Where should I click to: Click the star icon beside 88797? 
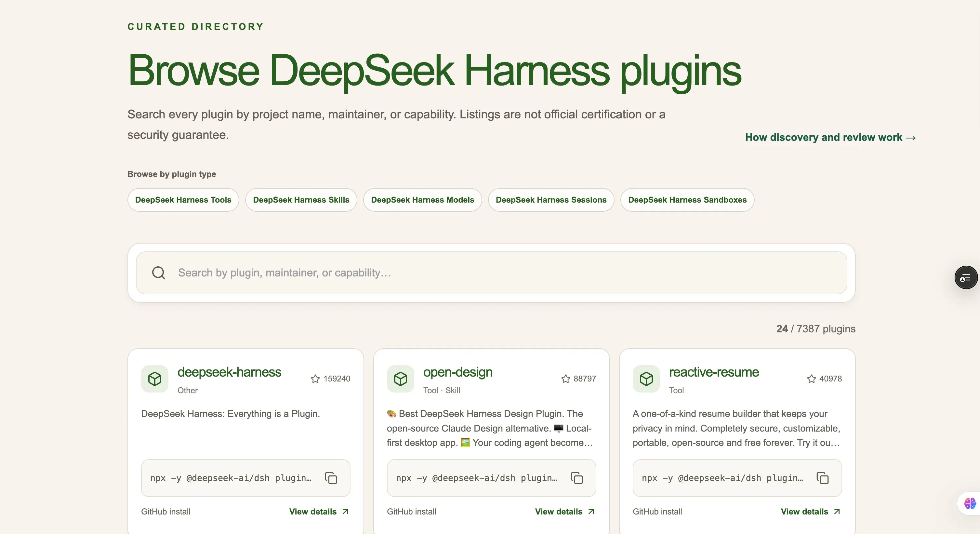coord(566,379)
